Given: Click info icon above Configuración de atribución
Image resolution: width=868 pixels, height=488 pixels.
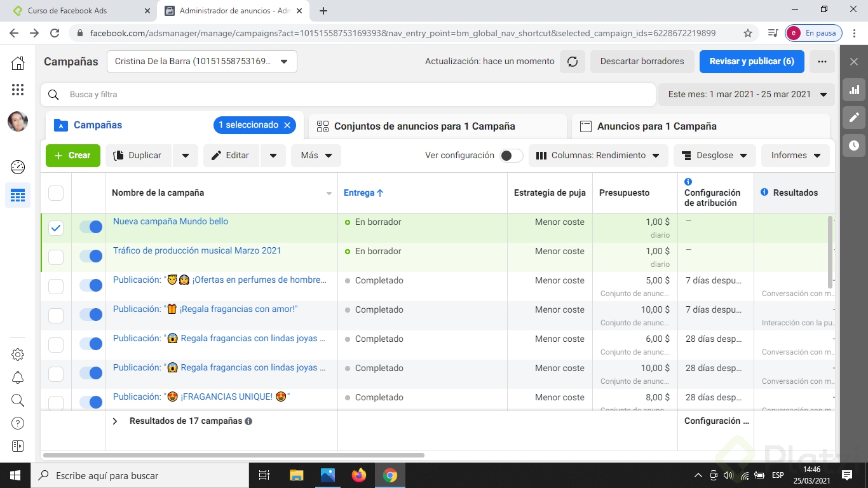Looking at the screenshot, I should pyautogui.click(x=688, y=182).
